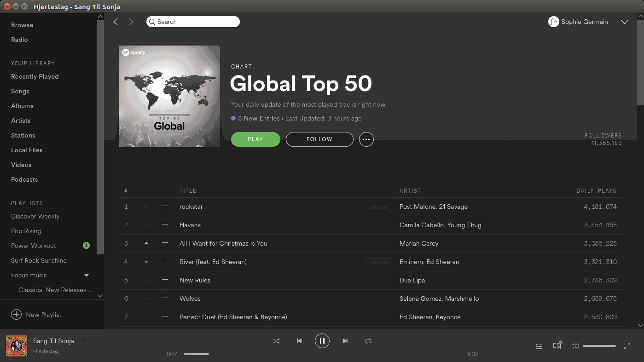Skip to the previous track
This screenshot has width=644, height=362.
(x=299, y=341)
